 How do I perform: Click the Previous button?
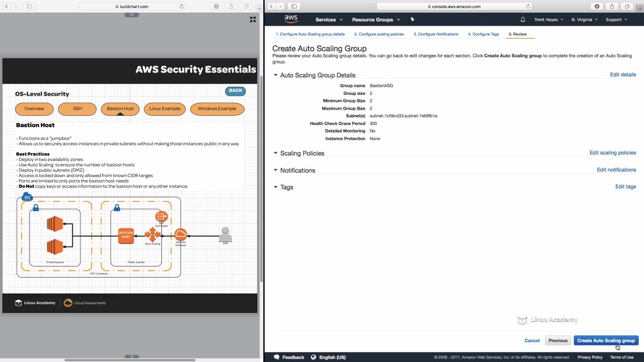[558, 340]
